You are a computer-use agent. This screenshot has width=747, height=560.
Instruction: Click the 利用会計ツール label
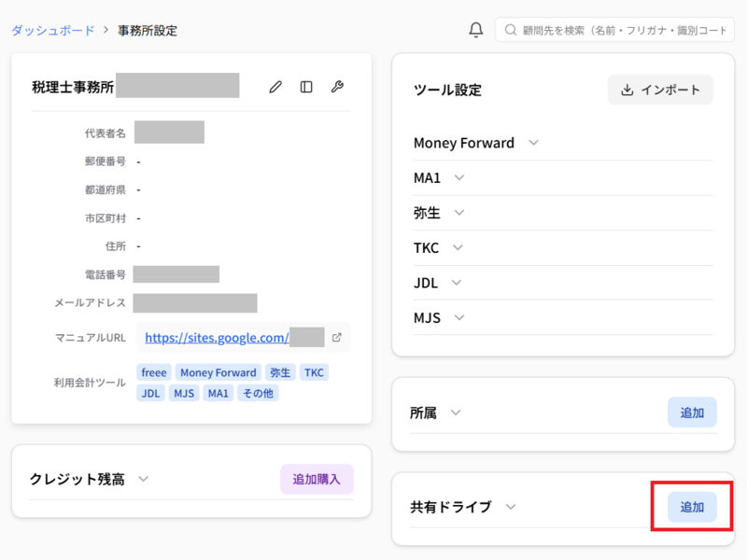[90, 383]
